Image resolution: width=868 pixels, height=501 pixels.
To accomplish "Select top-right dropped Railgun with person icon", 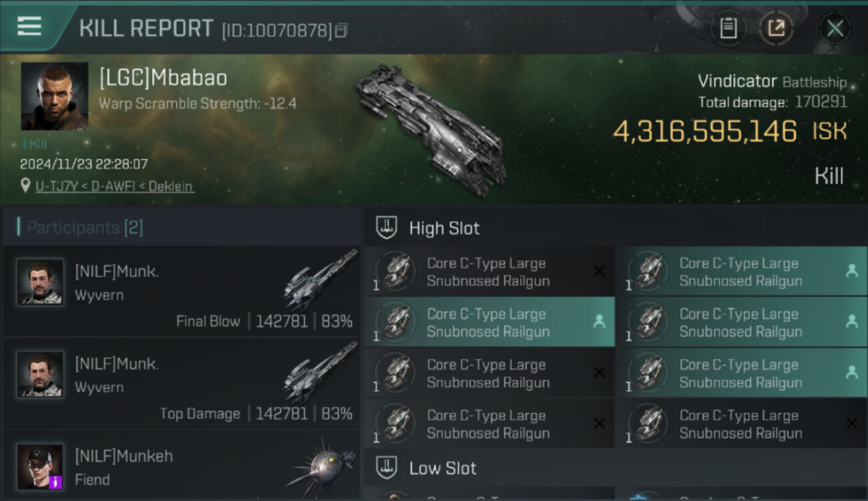I will pyautogui.click(x=742, y=272).
